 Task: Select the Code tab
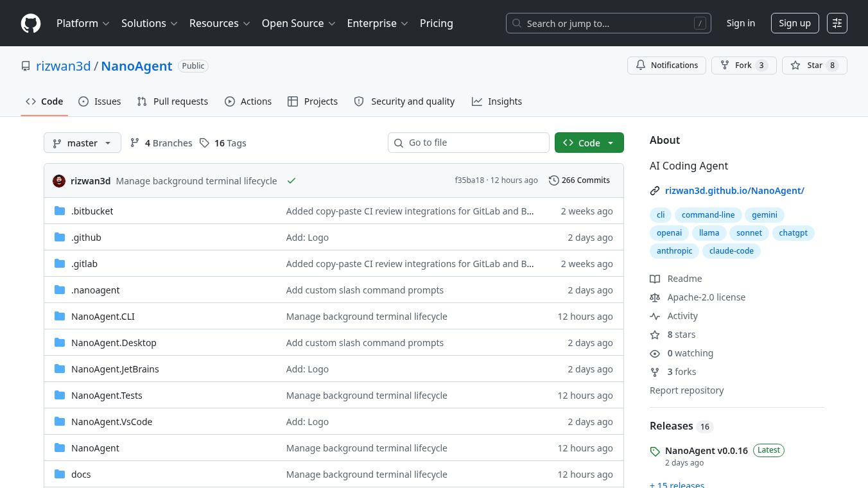[x=44, y=101]
